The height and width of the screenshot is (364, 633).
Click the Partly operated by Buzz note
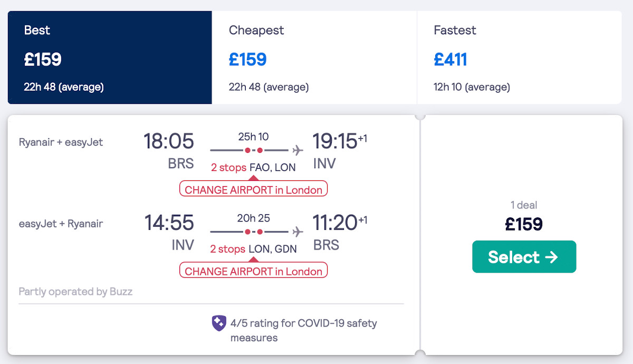pos(75,291)
